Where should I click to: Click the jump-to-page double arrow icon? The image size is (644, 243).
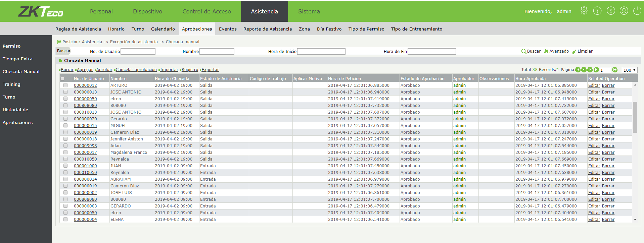pos(615,70)
